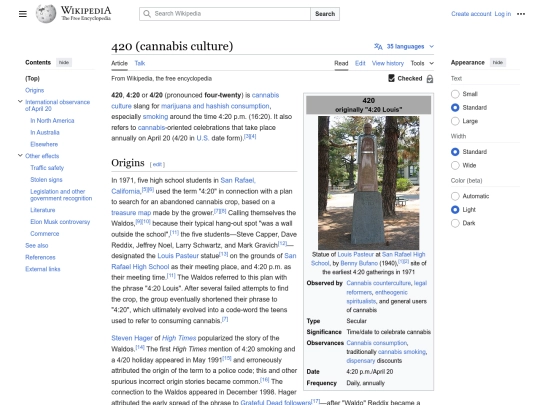Jump to In Australia section
This screenshot has height=405, width=540.
[45, 132]
